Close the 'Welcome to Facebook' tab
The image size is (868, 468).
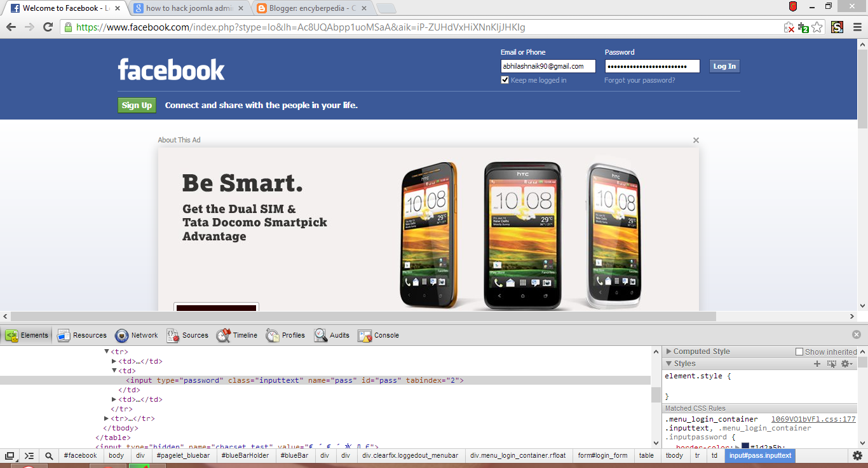click(x=118, y=8)
